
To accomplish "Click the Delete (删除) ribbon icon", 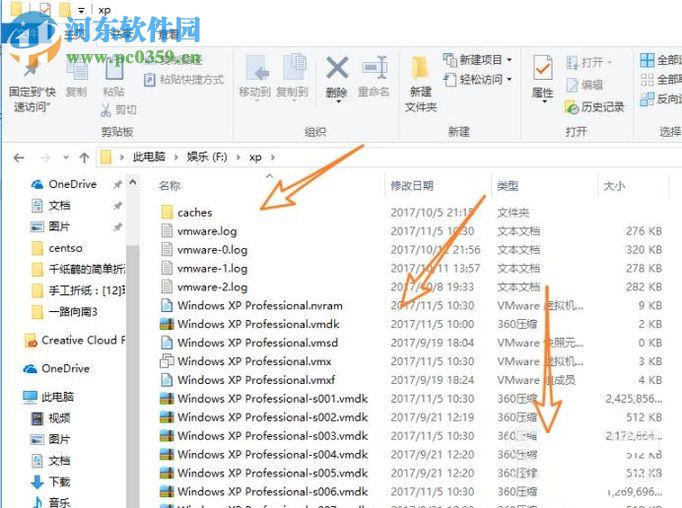I will coord(337,68).
